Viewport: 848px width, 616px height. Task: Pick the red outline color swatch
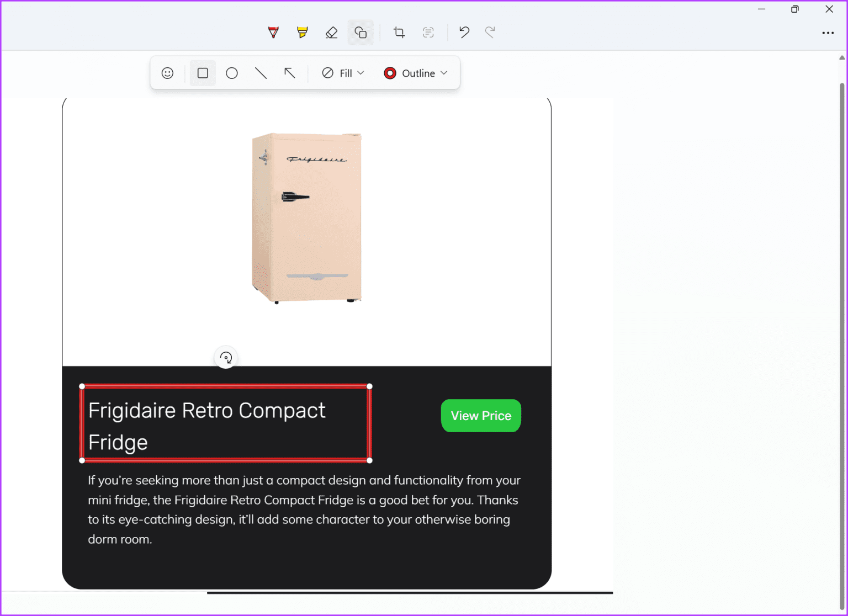(x=390, y=72)
